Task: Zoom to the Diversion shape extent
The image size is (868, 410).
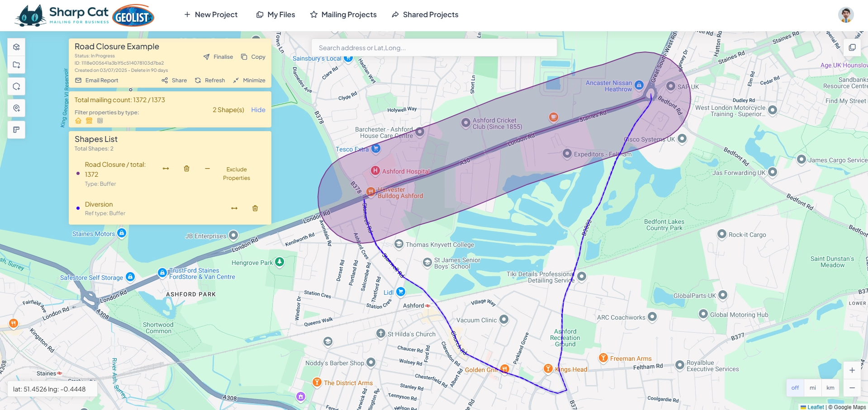Action: coord(234,208)
